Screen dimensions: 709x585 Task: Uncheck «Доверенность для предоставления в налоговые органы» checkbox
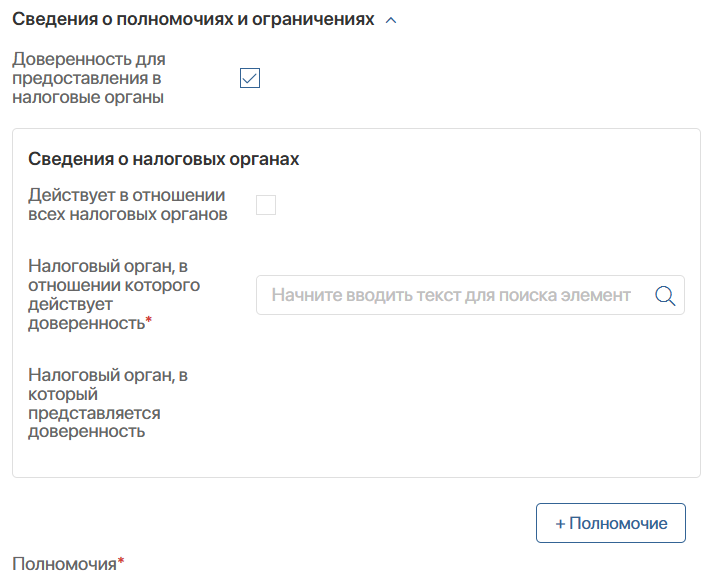[x=250, y=78]
